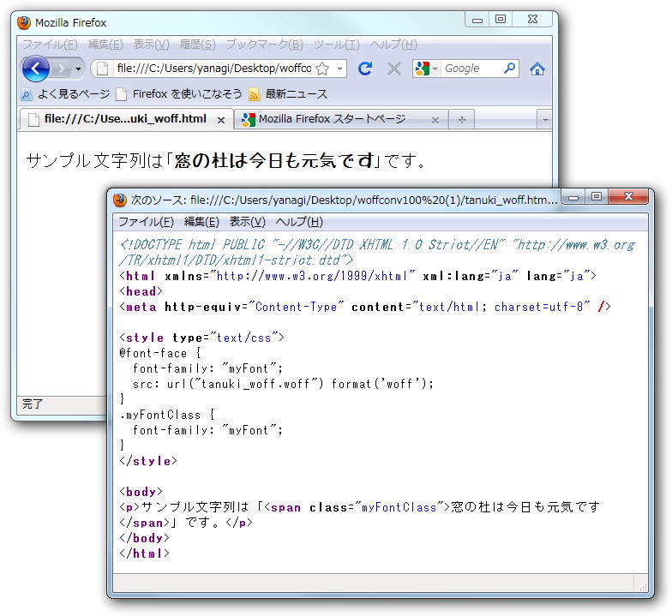
Task: Click the @font-face { source line
Action: [x=159, y=353]
